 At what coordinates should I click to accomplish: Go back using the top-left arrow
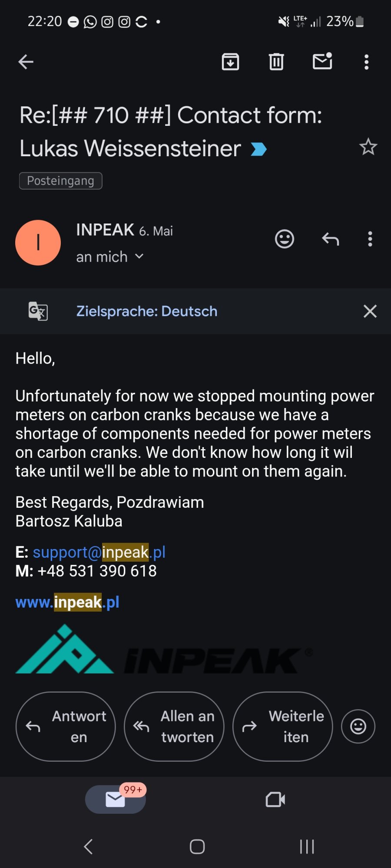(26, 62)
